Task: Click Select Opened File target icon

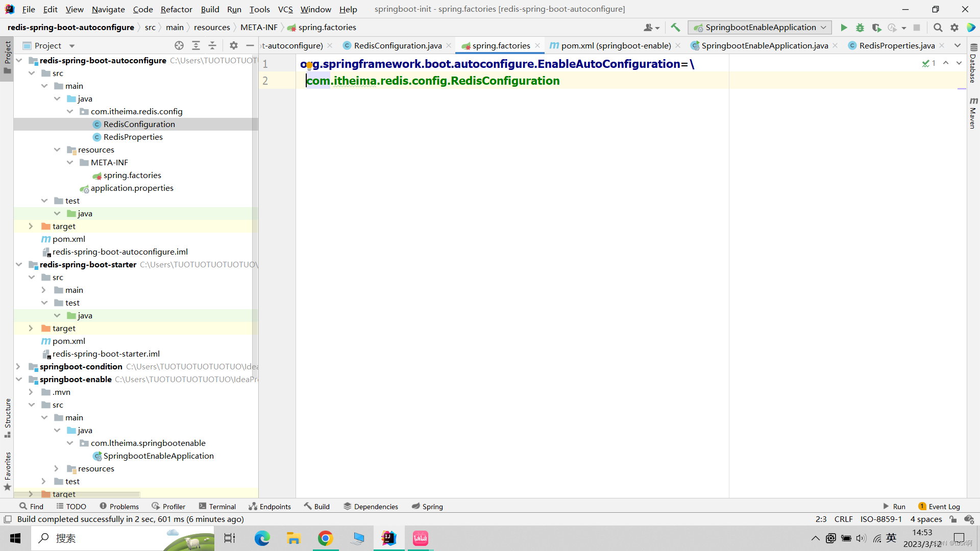Action: pos(179,45)
